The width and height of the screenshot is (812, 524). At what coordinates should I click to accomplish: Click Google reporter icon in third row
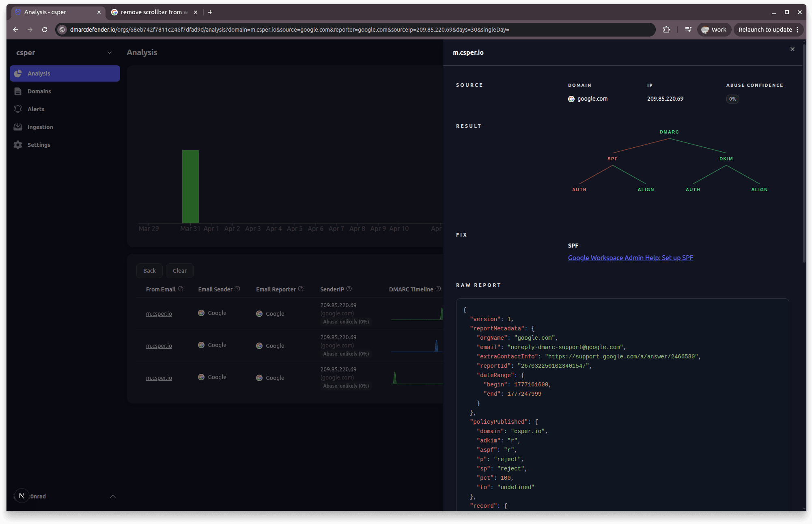259,378
